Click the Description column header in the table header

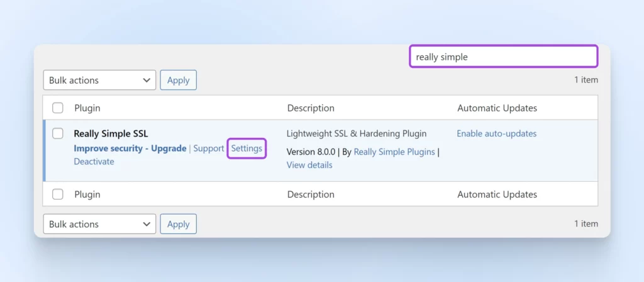point(311,108)
